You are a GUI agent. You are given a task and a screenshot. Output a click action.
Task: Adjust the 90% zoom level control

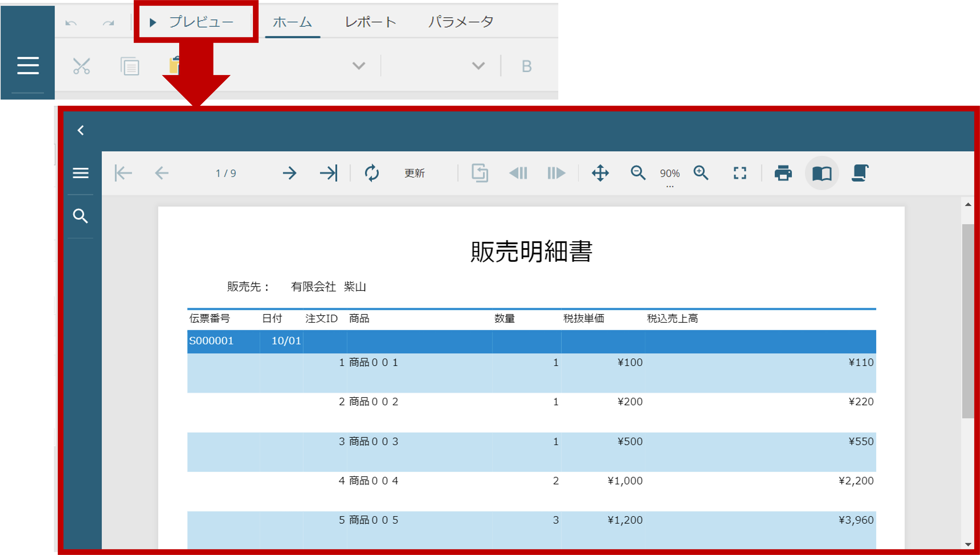tap(669, 173)
